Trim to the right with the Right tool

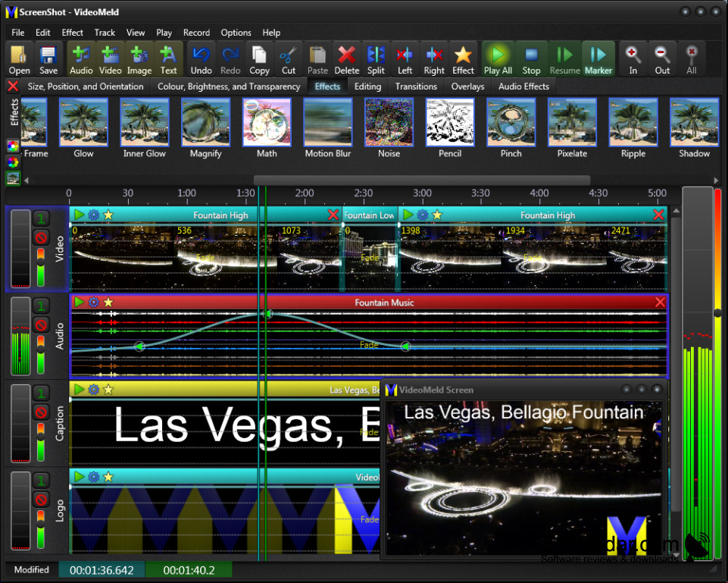(433, 59)
